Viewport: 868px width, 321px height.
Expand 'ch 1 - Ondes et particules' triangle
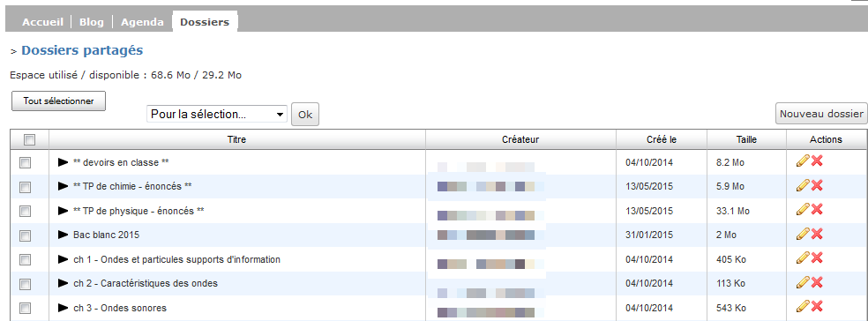[x=63, y=259]
